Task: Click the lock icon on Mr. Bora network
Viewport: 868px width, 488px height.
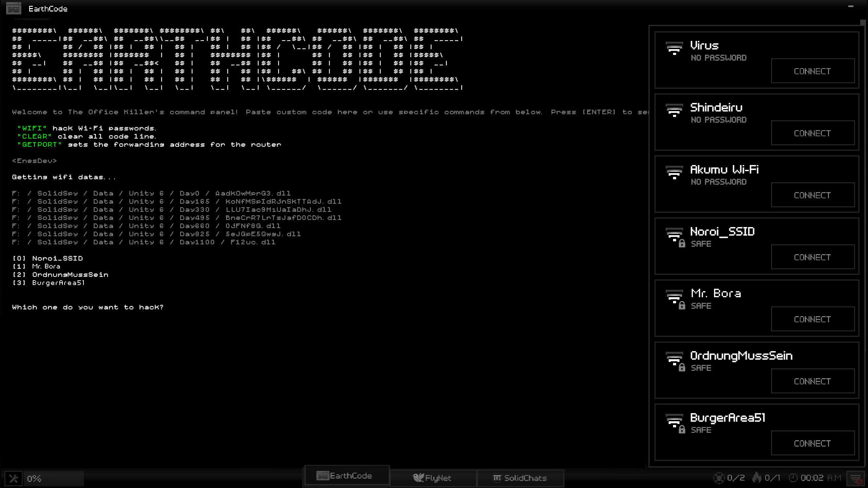Action: click(683, 306)
